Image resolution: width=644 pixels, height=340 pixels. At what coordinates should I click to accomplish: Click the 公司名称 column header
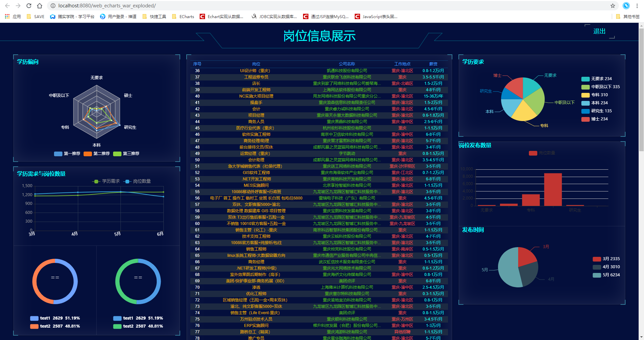pyautogui.click(x=347, y=64)
